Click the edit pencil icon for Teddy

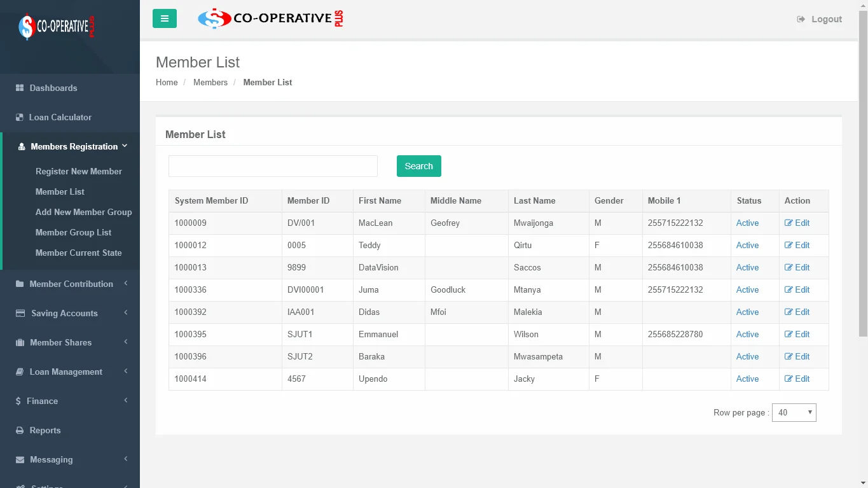(x=789, y=245)
